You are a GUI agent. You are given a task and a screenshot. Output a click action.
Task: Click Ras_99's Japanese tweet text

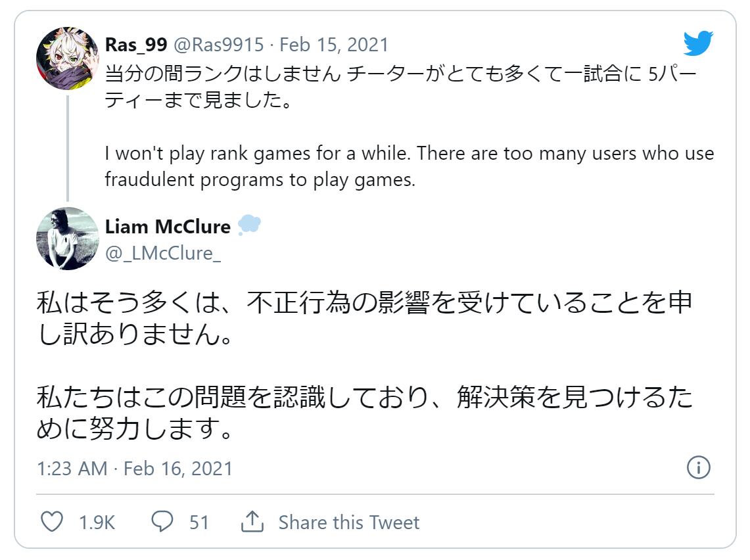(401, 87)
